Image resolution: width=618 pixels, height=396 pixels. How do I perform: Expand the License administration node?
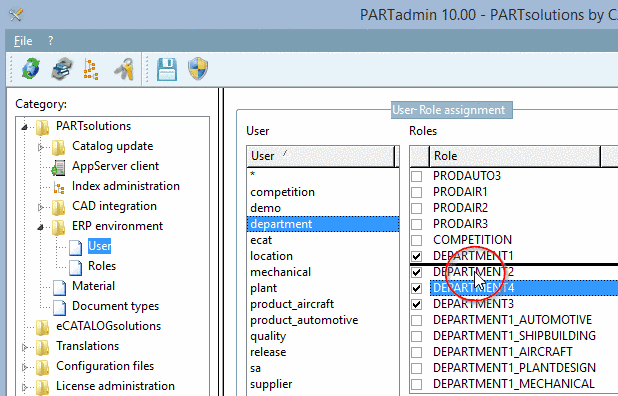coord(24,387)
